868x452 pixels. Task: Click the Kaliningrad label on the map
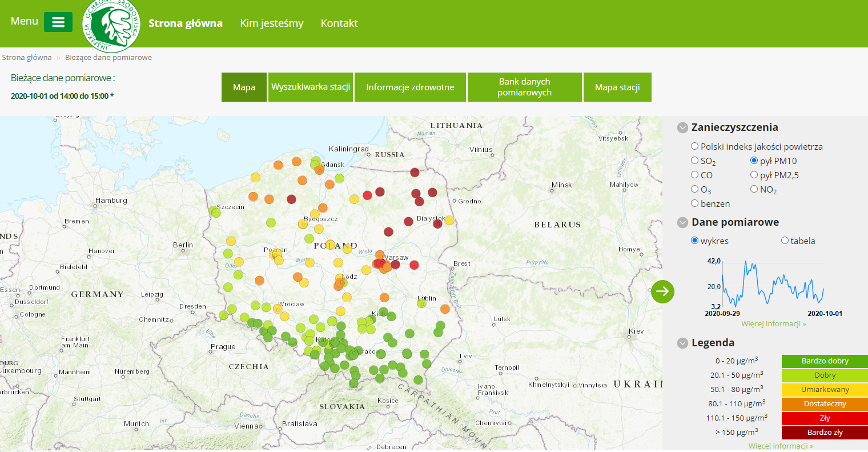point(349,149)
